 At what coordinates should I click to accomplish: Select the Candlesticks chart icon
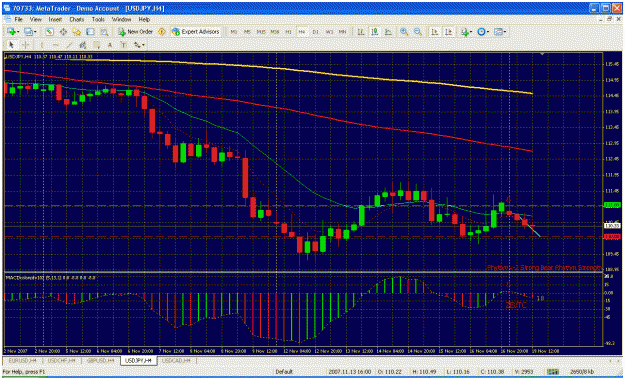pyautogui.click(x=374, y=32)
